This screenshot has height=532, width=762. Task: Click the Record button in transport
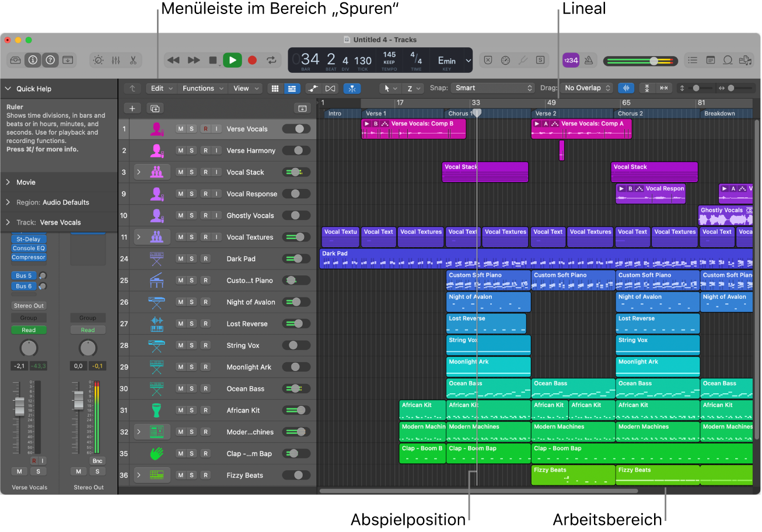[x=252, y=60]
